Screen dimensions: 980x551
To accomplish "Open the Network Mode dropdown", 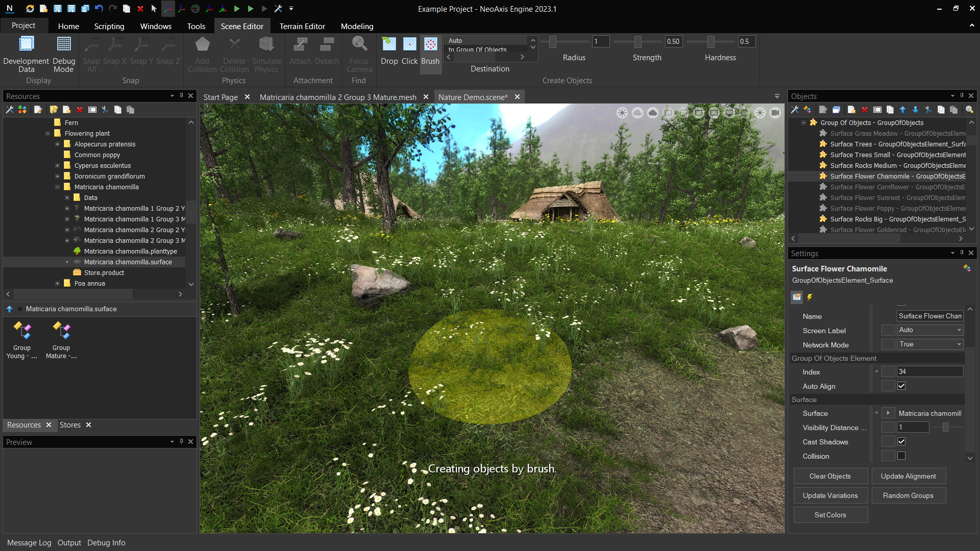I will tap(959, 344).
